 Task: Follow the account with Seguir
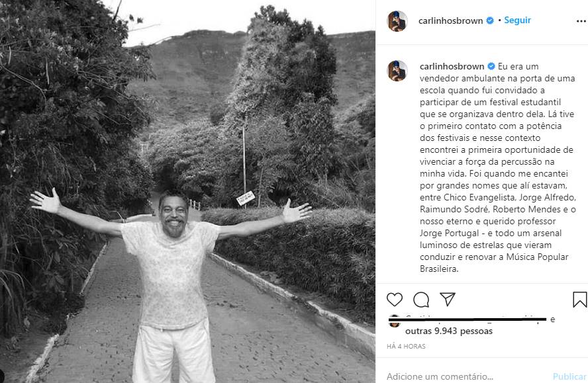click(517, 21)
